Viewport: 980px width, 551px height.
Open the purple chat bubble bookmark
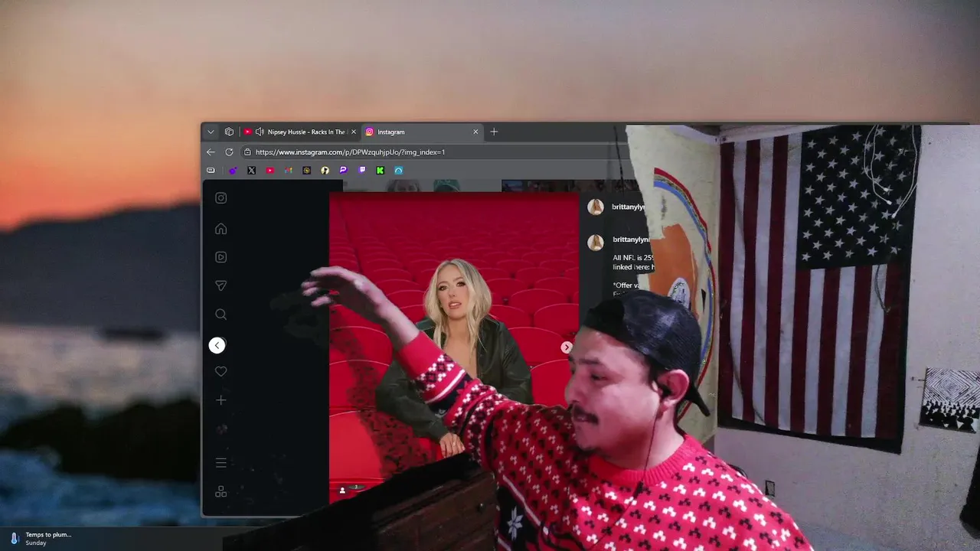tap(343, 170)
